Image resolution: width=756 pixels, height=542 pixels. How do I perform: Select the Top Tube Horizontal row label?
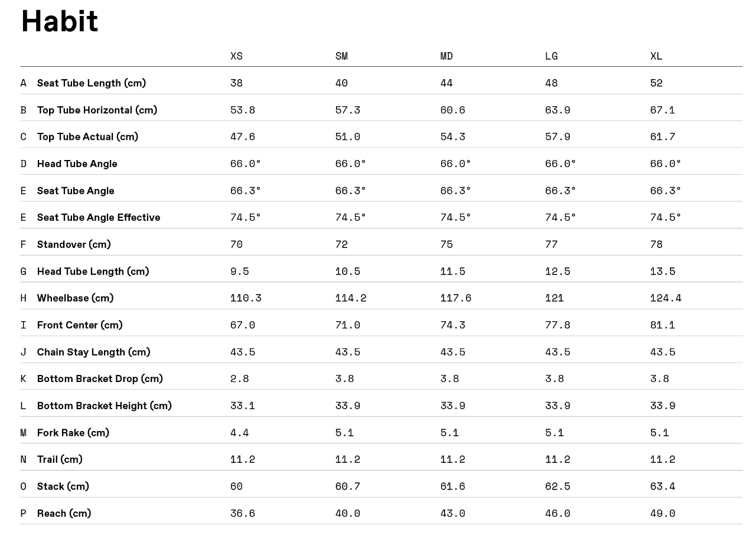(97, 110)
